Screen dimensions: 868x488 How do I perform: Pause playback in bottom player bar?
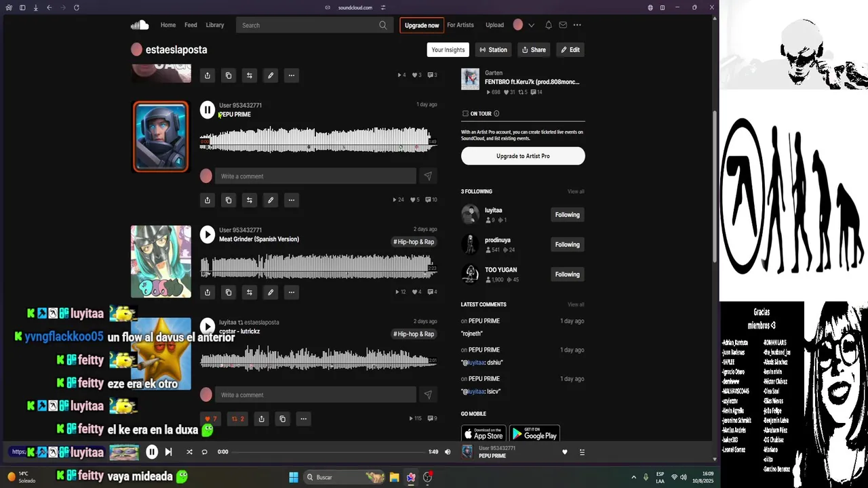click(152, 452)
